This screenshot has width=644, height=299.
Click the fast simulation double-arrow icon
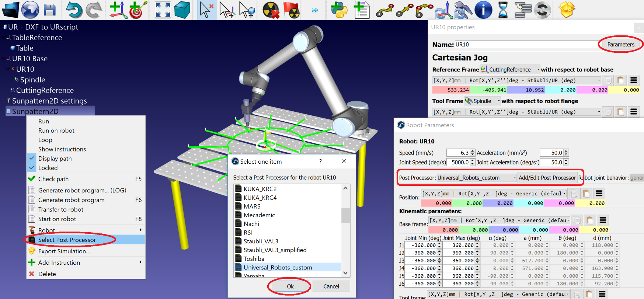(315, 10)
